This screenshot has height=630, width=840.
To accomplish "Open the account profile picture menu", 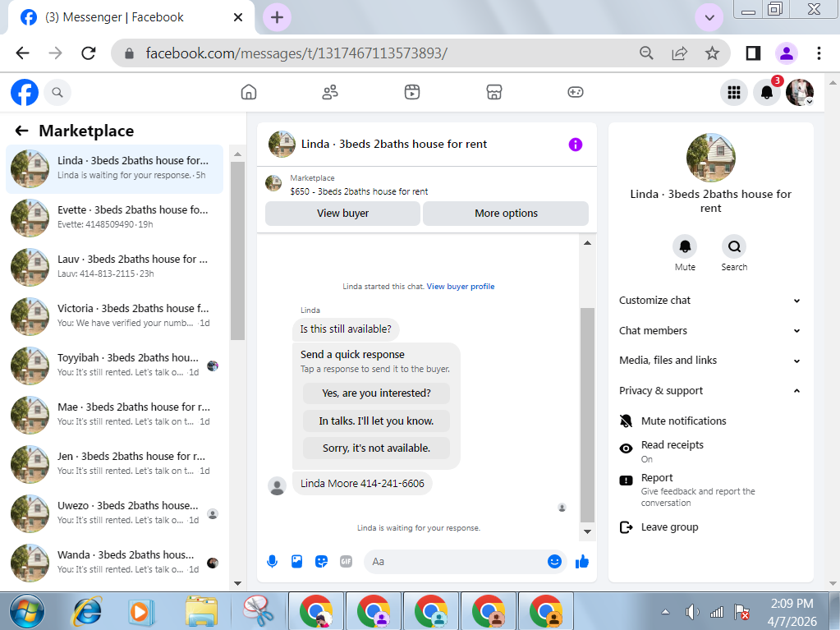I will coord(800,92).
